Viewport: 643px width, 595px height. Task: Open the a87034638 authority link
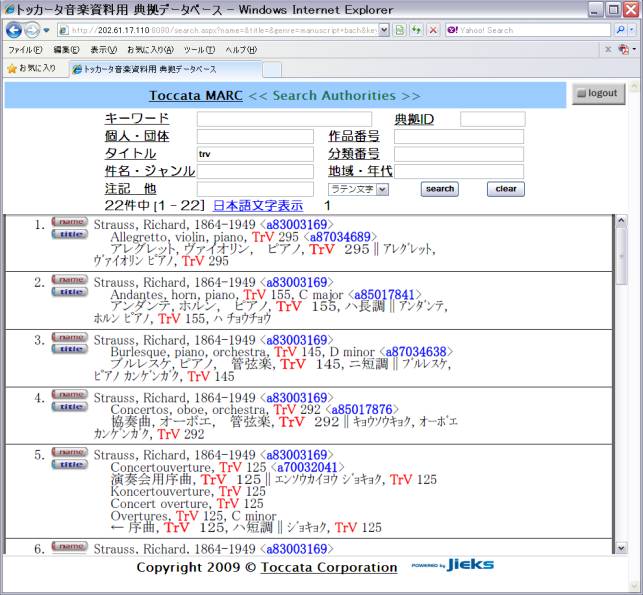[416, 352]
